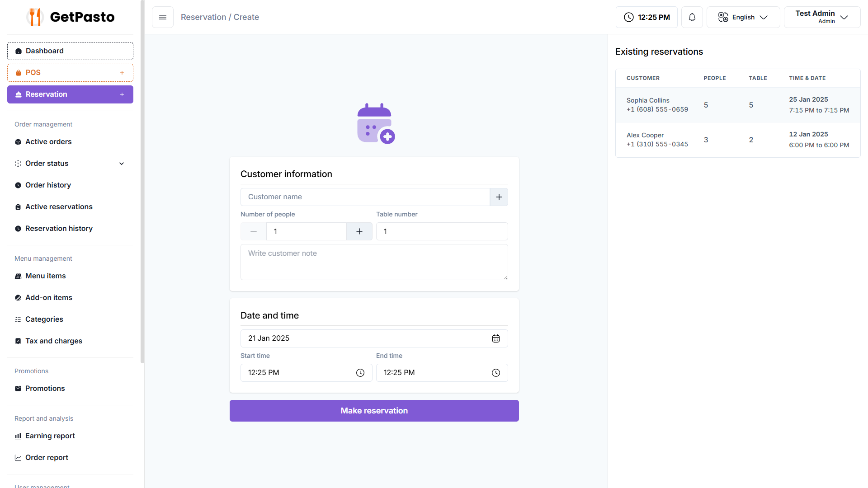The width and height of the screenshot is (868, 488).
Task: Expand the Order status submenu
Action: click(121, 164)
